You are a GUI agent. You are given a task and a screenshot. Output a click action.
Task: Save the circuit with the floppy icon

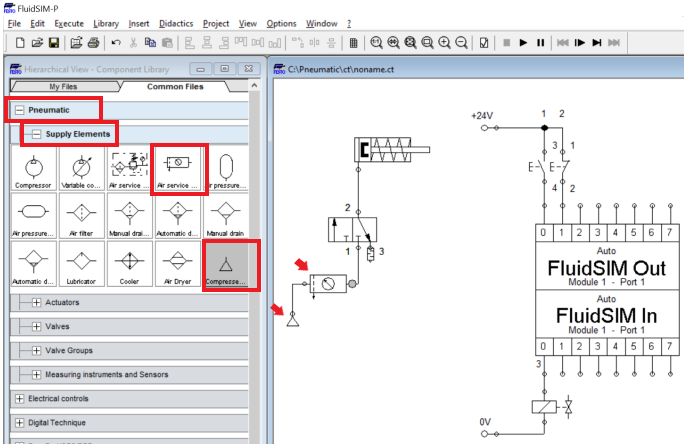tap(54, 43)
